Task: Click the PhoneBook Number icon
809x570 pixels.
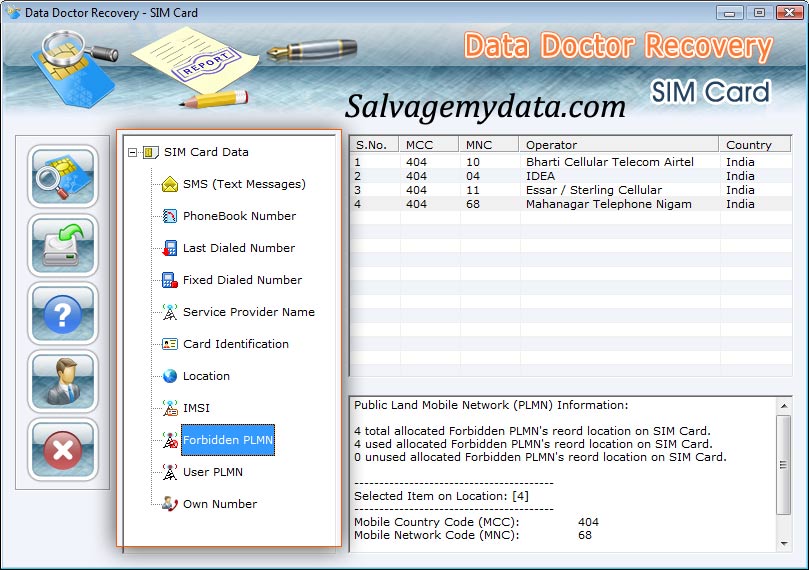Action: [170, 216]
